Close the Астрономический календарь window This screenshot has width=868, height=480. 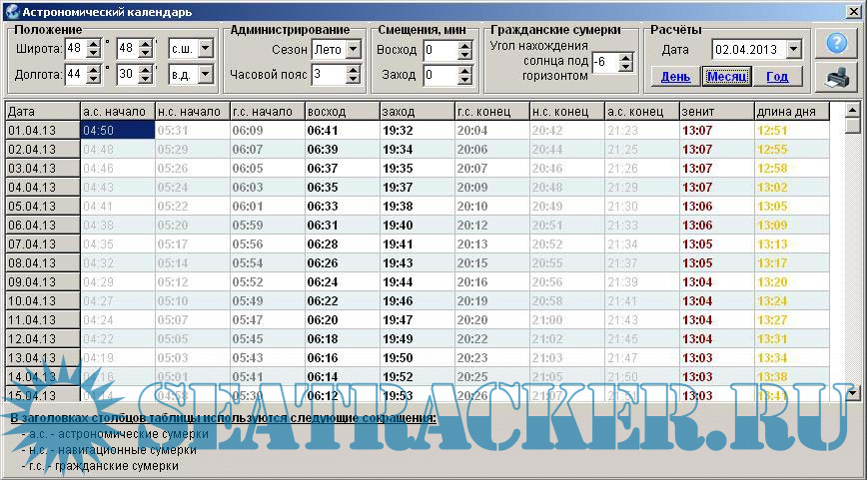853,11
